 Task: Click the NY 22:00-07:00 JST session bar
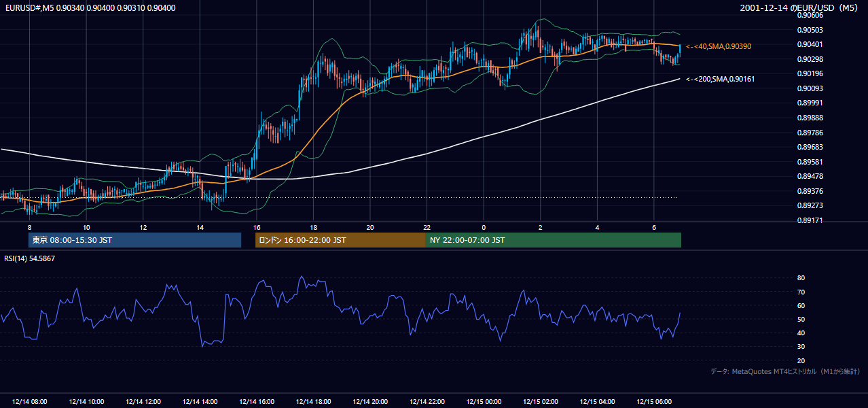(x=554, y=240)
